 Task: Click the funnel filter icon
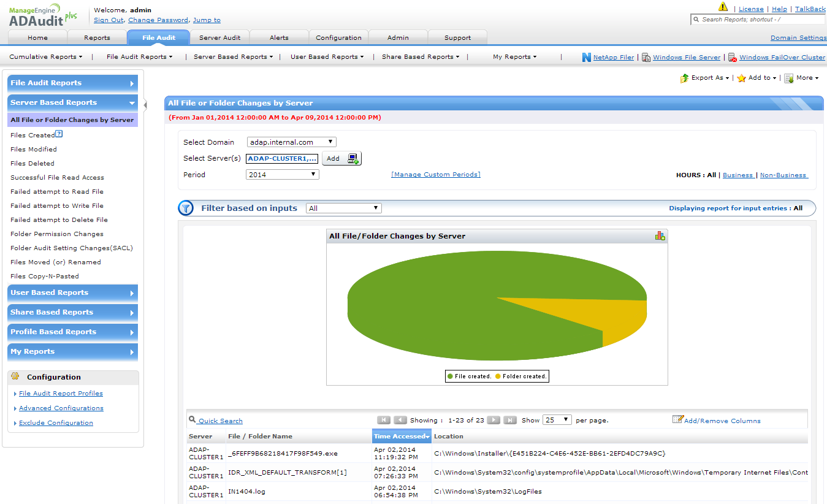pyautogui.click(x=186, y=208)
